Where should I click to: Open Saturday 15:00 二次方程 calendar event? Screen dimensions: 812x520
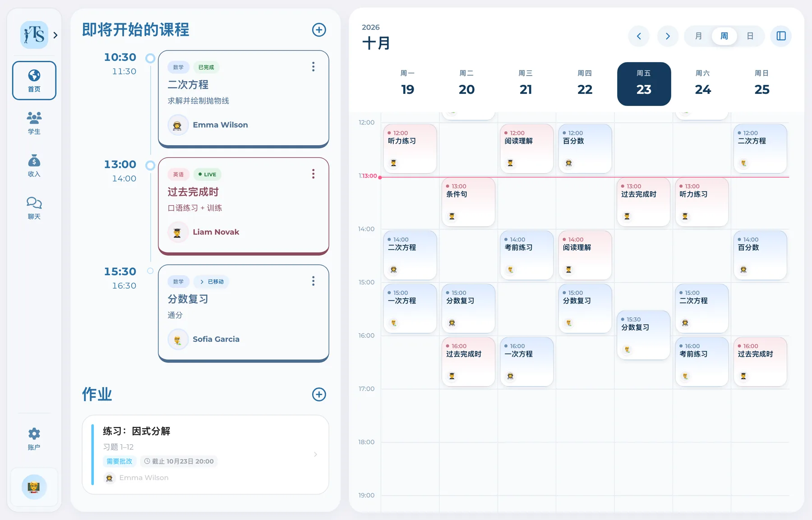point(701,308)
